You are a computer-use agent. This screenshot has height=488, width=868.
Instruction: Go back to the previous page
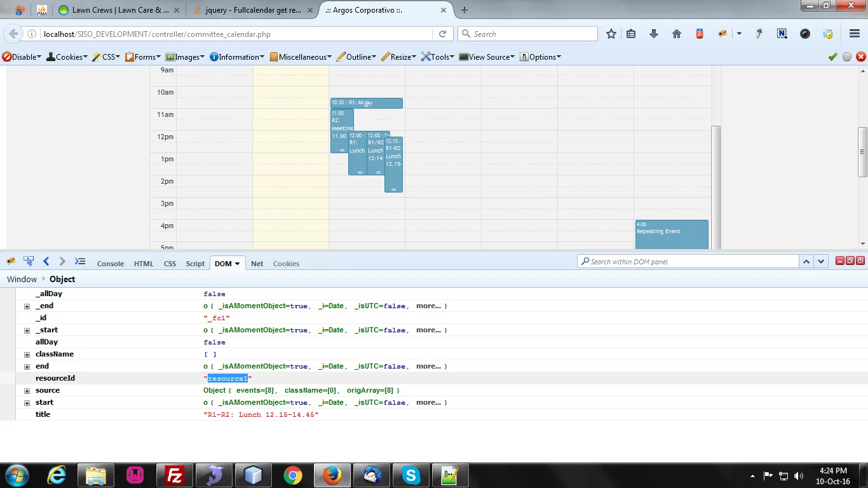point(13,34)
